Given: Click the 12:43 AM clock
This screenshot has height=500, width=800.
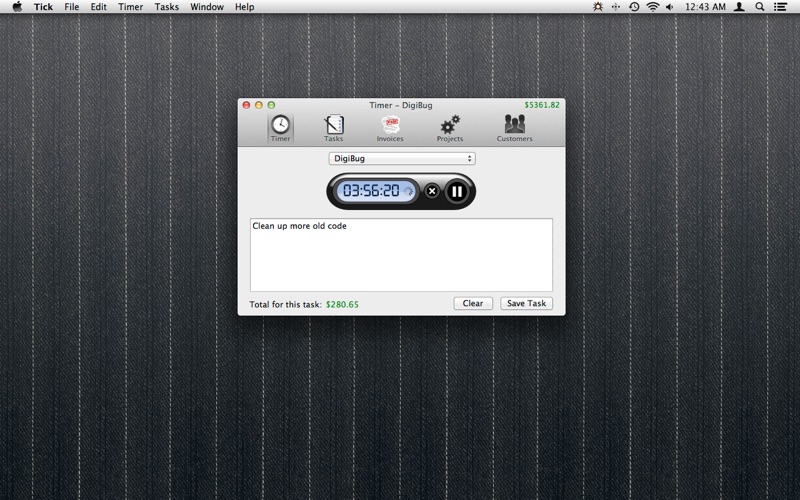Looking at the screenshot, I should [x=705, y=7].
